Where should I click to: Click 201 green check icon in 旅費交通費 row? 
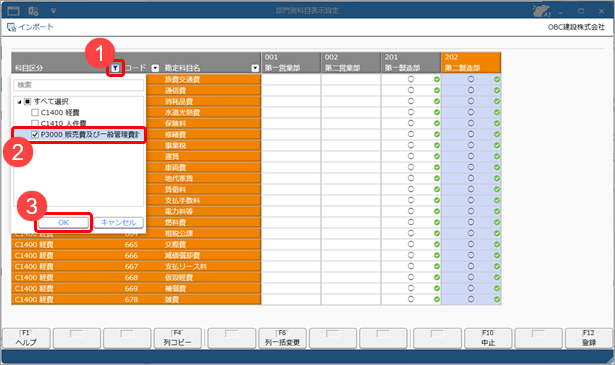coord(437,79)
